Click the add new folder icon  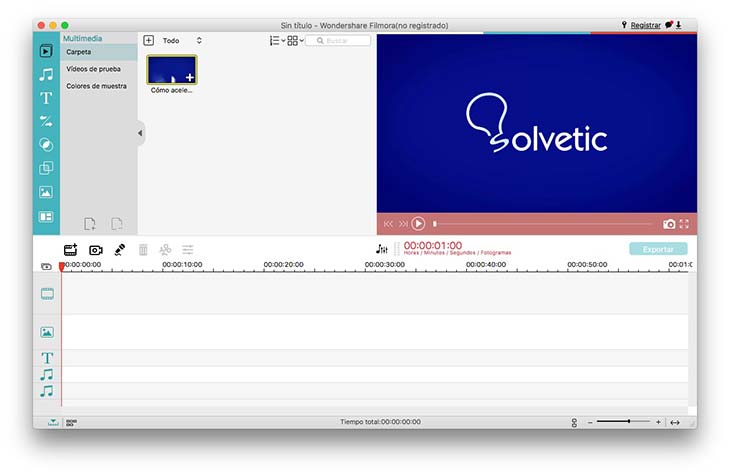90,224
